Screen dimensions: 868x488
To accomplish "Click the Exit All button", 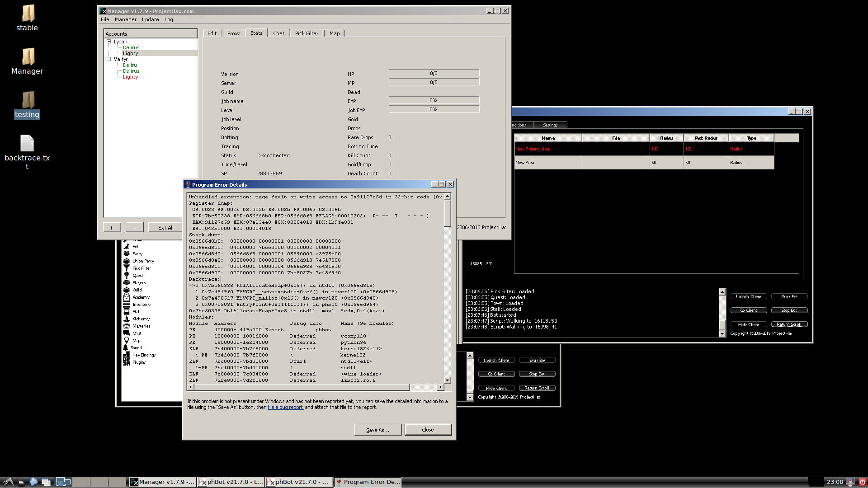I will pos(165,228).
